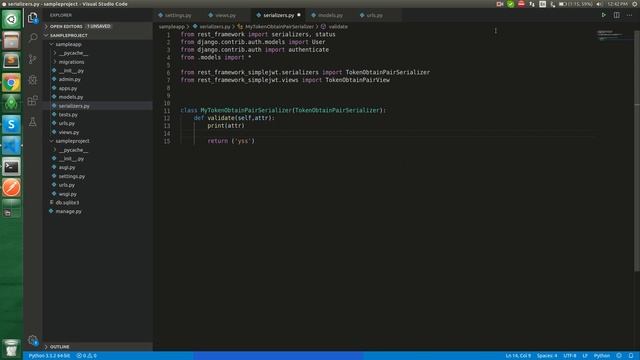Run Python file with play icon

[603, 15]
